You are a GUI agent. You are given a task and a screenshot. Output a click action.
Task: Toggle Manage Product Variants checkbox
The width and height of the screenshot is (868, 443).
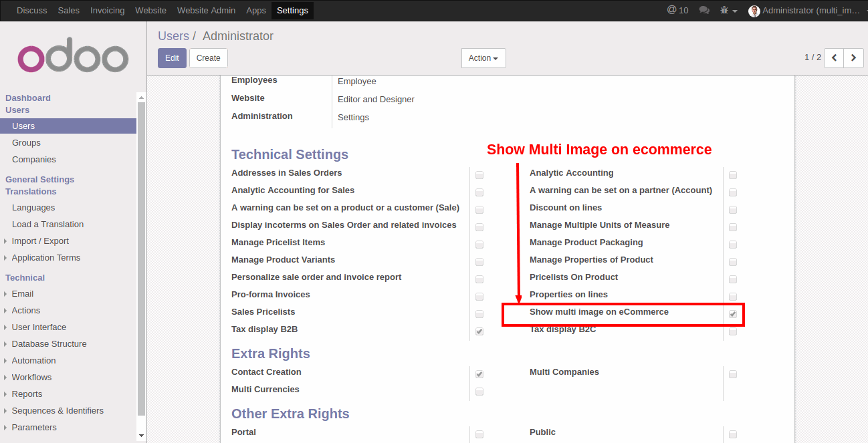[479, 262]
